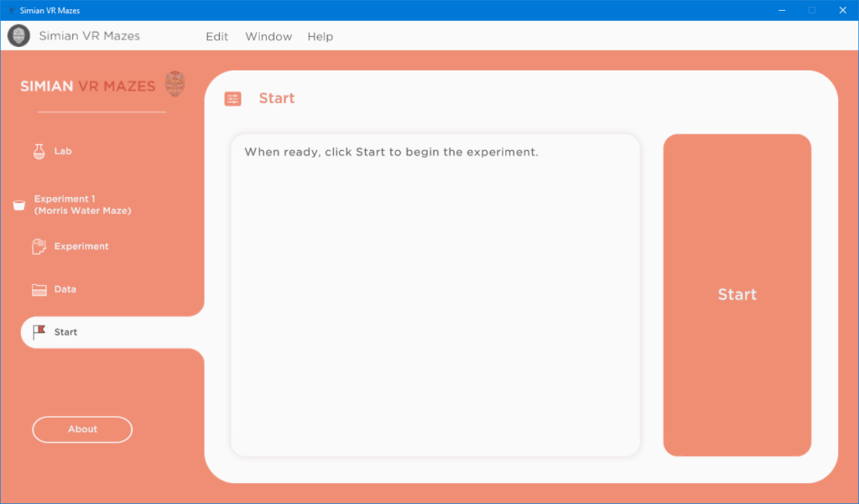The width and height of the screenshot is (859, 504).
Task: Click the instructions text panel
Action: click(435, 294)
